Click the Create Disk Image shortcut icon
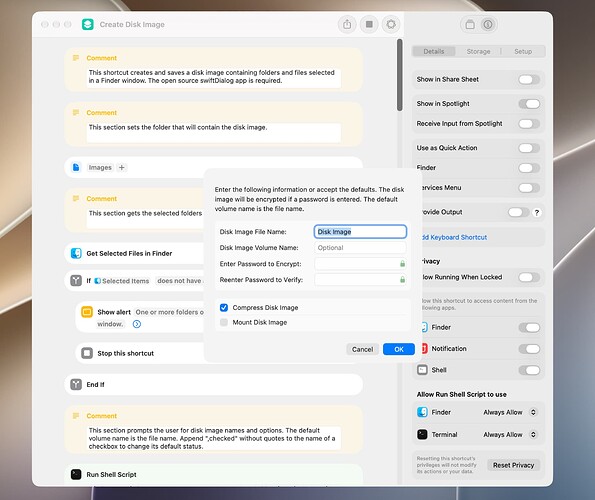The width and height of the screenshot is (595, 500). [x=88, y=24]
